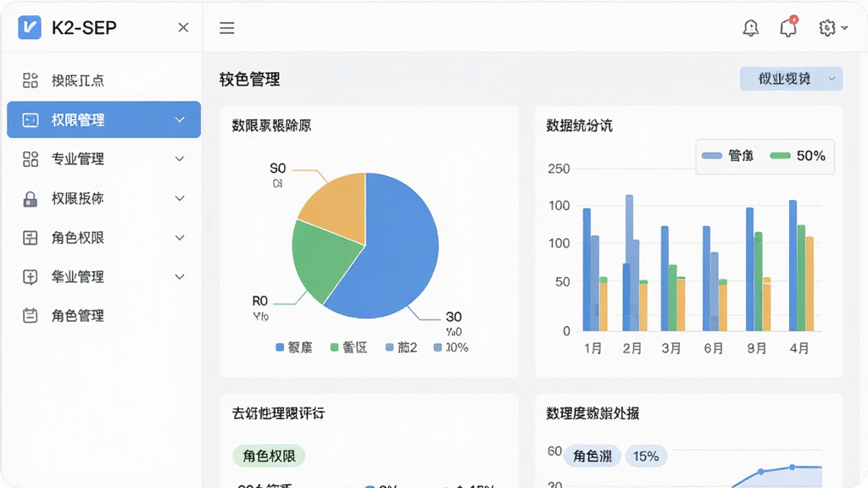Expand the 角色权限 sidebar chevron
Viewport: 868px width, 488px height.
180,238
